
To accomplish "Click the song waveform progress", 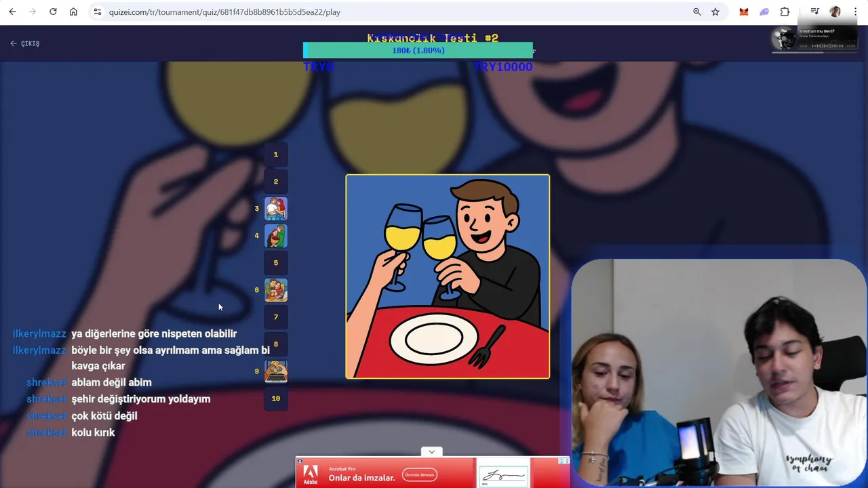I will pos(827,45).
